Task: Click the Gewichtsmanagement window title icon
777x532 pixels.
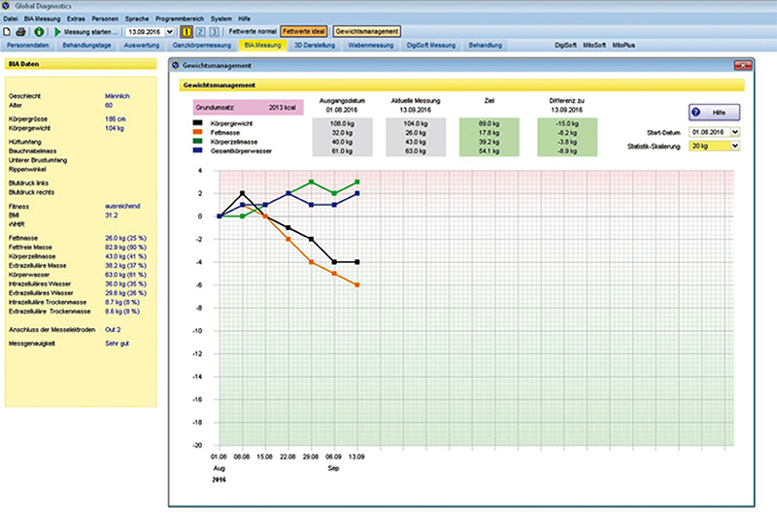Action: [176, 65]
